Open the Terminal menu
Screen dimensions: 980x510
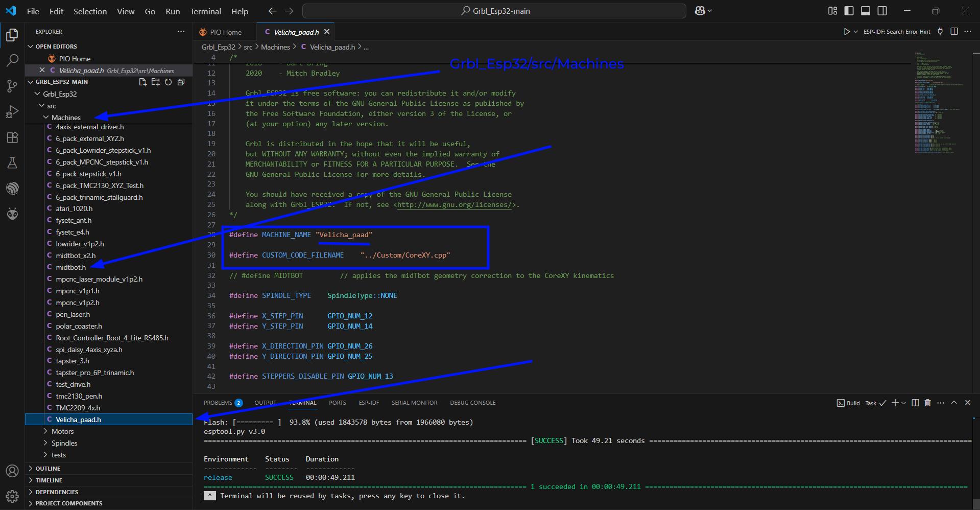(x=205, y=11)
